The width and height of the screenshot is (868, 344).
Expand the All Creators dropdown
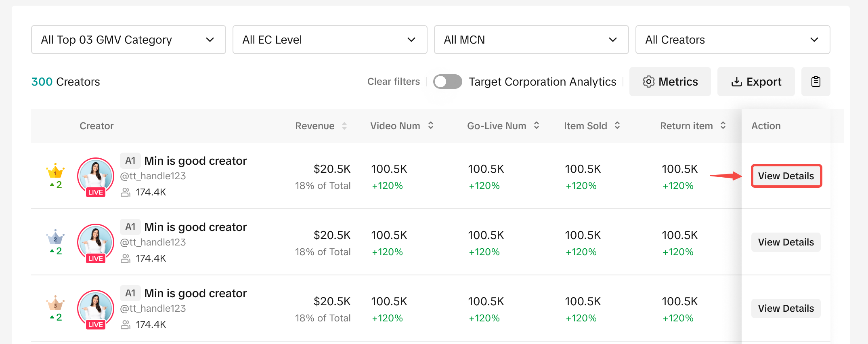point(732,40)
